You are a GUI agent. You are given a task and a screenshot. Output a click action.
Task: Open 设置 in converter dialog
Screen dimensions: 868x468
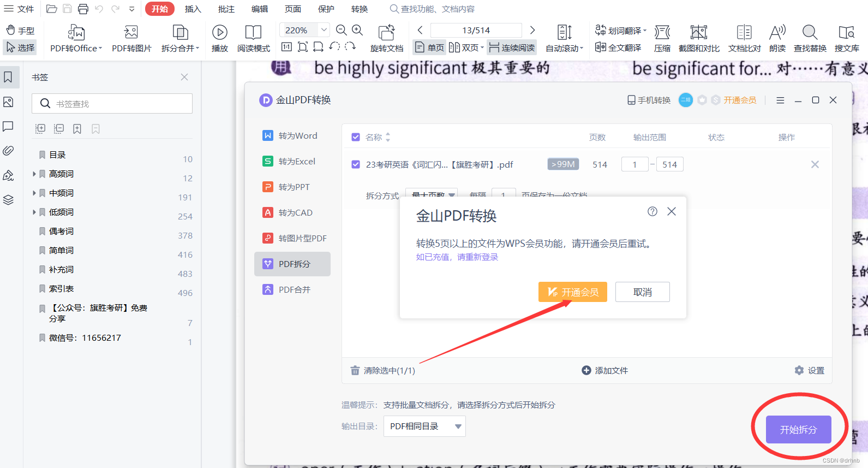point(810,370)
